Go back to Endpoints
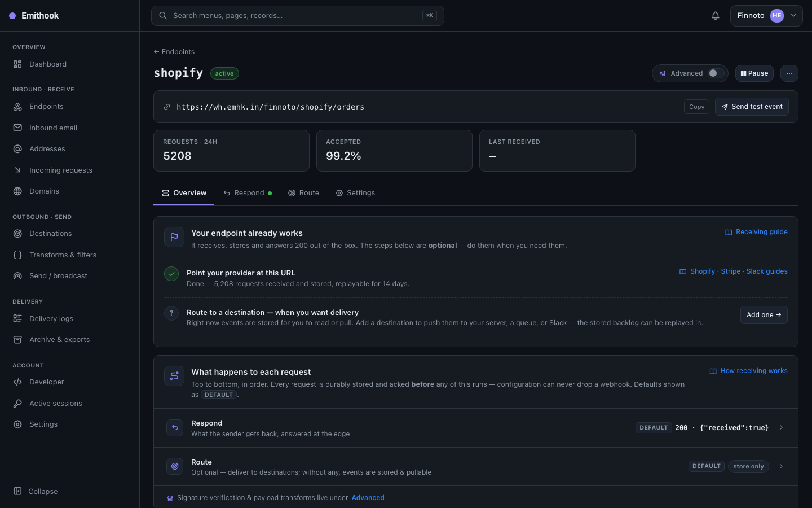This screenshot has width=812, height=508. click(x=174, y=52)
